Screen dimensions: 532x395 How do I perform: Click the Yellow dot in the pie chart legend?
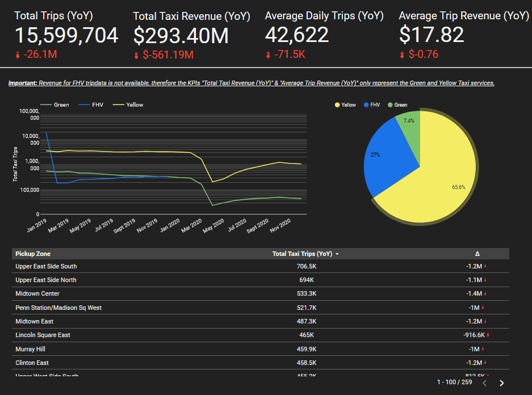click(336, 104)
